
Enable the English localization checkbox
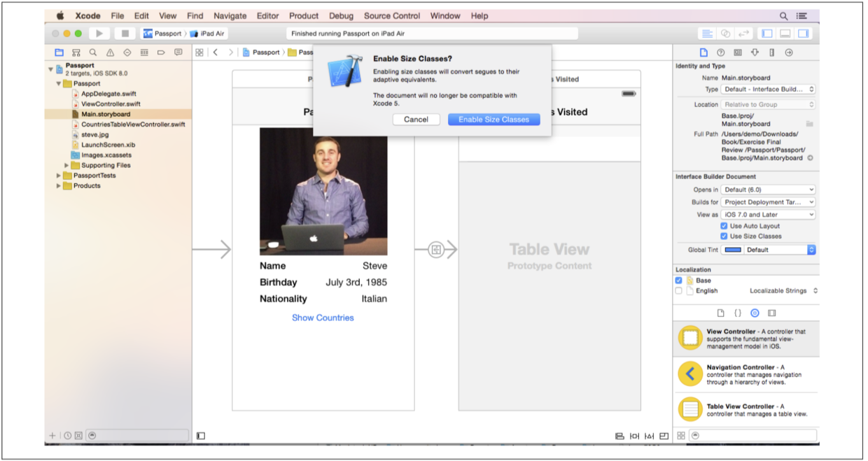click(678, 291)
